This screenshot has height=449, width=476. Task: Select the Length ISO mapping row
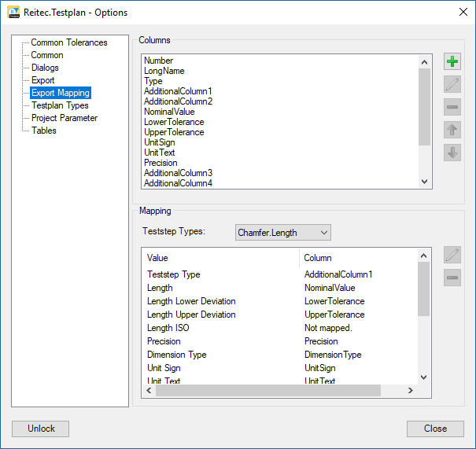[x=168, y=328]
